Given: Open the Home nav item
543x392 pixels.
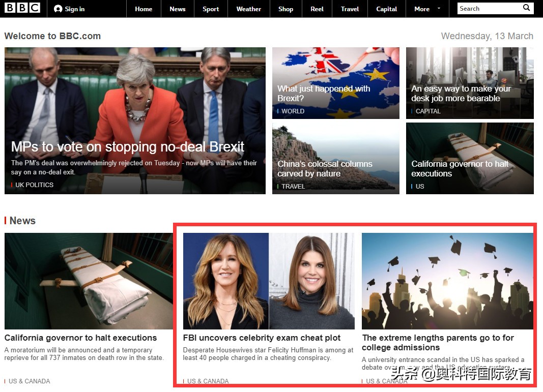Looking at the screenshot, I should (x=144, y=9).
